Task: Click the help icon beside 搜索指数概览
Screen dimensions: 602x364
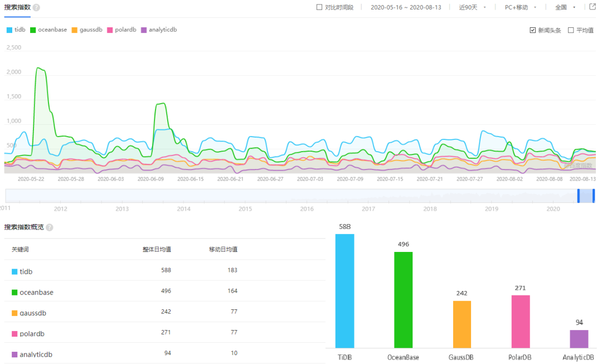Action: pyautogui.click(x=50, y=227)
